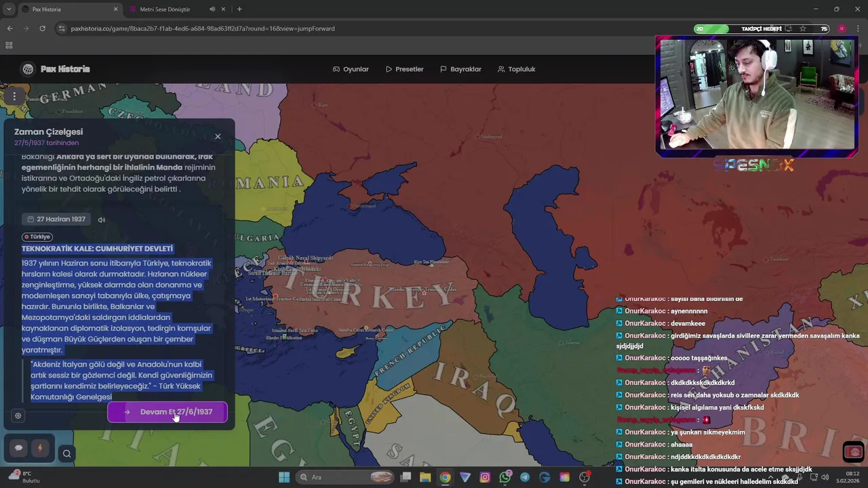Click the Timeline panel title Zaman Çizelgesi
This screenshot has height=488, width=868.
(48, 131)
